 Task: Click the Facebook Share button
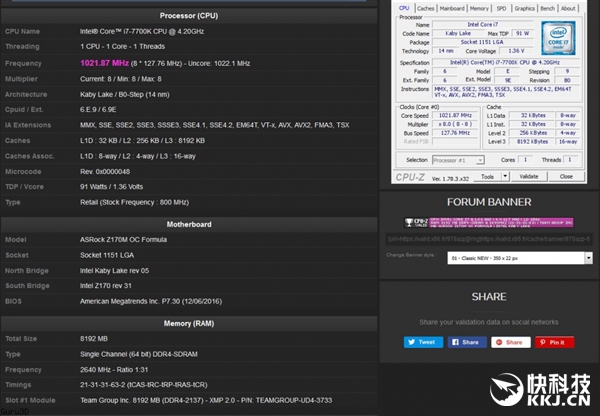pyautogui.click(x=467, y=342)
